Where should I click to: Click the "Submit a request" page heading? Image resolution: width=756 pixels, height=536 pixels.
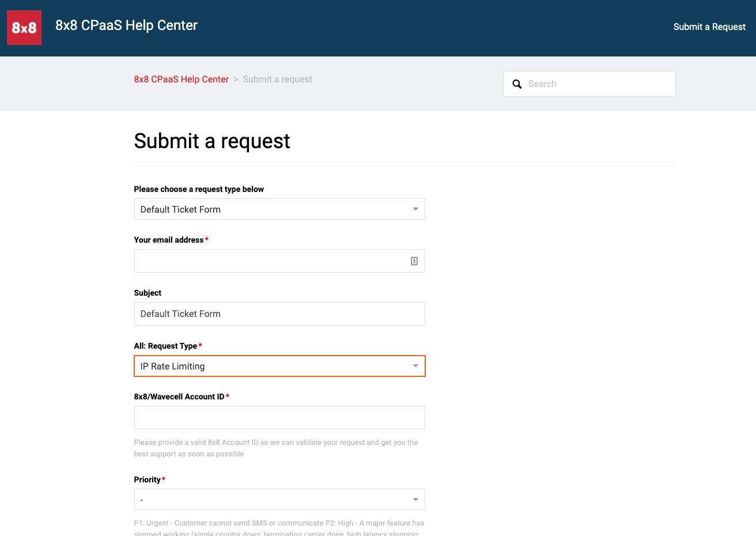pos(212,141)
